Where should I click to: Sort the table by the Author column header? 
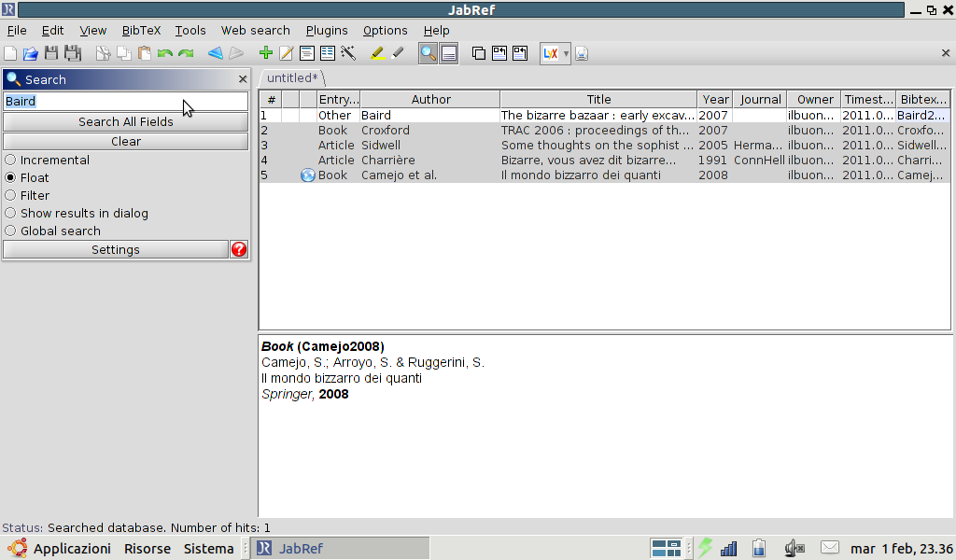tap(430, 99)
